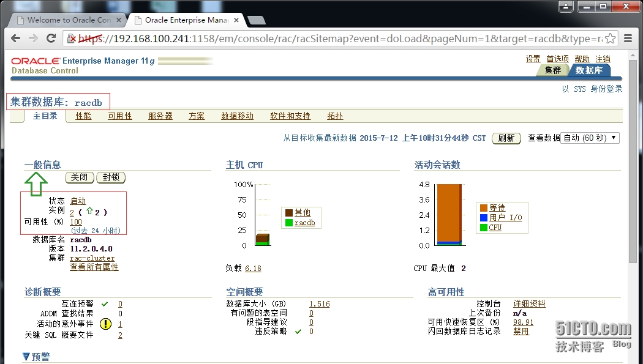This screenshot has width=643, height=364.
Task: Select the 数据库 tab
Action: (x=589, y=70)
